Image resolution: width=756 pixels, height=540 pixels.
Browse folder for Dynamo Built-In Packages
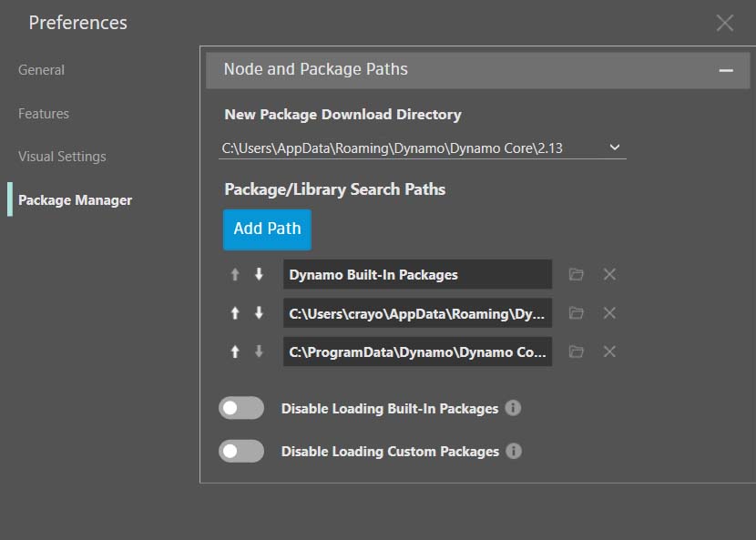pos(577,274)
